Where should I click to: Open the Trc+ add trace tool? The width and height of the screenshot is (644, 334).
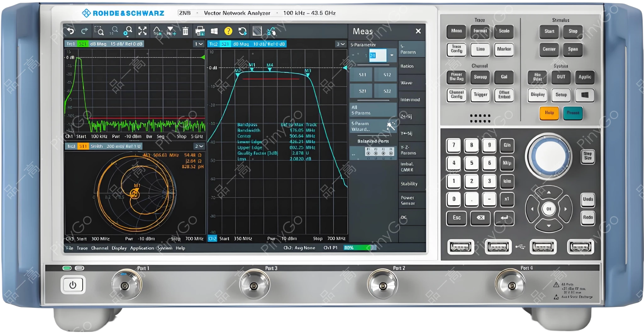[x=157, y=31]
